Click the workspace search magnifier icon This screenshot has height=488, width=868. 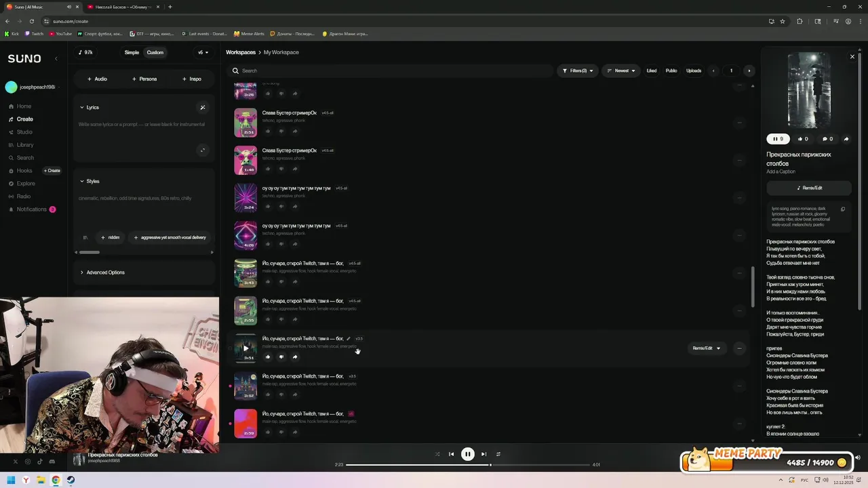236,70
